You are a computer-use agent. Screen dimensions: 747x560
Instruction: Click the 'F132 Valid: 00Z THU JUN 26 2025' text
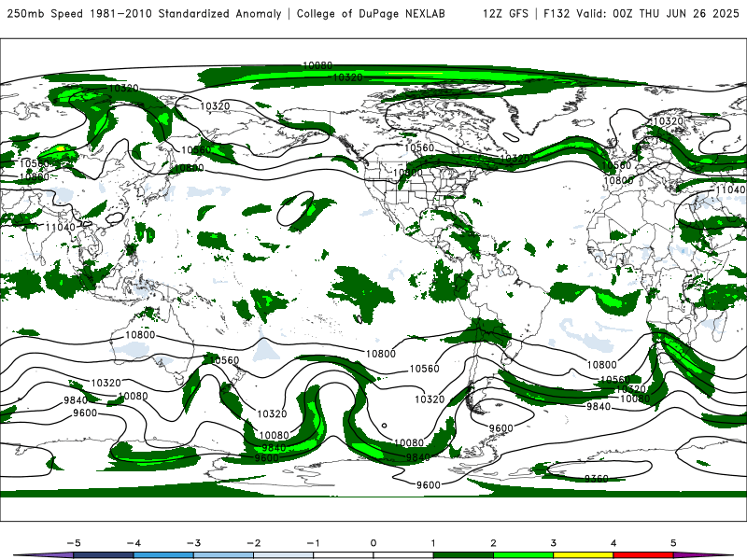click(x=641, y=14)
